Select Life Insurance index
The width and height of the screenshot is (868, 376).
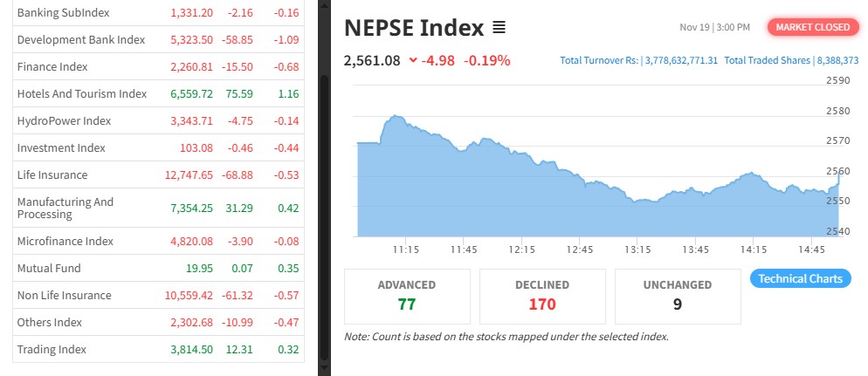point(52,175)
